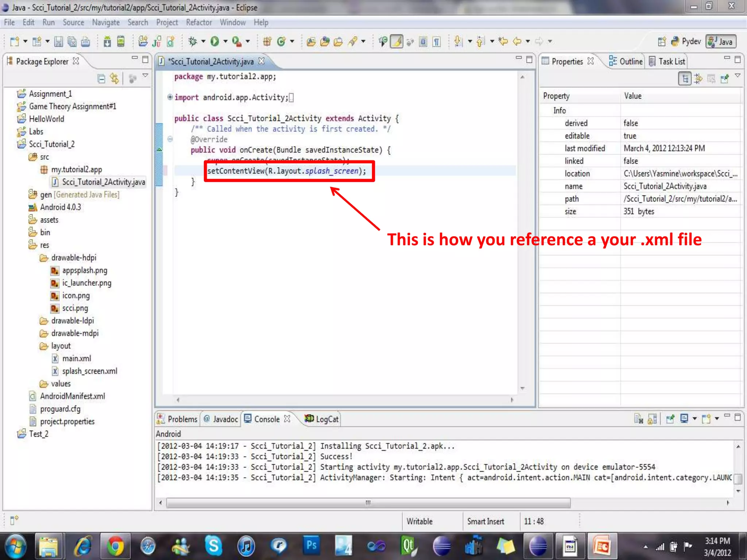Select the Java perspective button
The width and height of the screenshot is (747, 560).
pos(721,42)
